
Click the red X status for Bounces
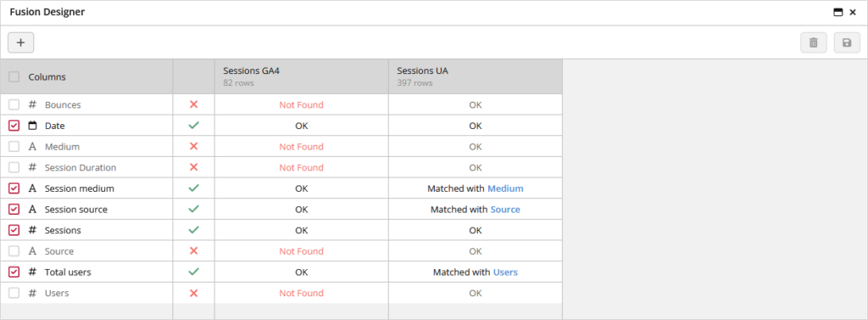pos(193,104)
